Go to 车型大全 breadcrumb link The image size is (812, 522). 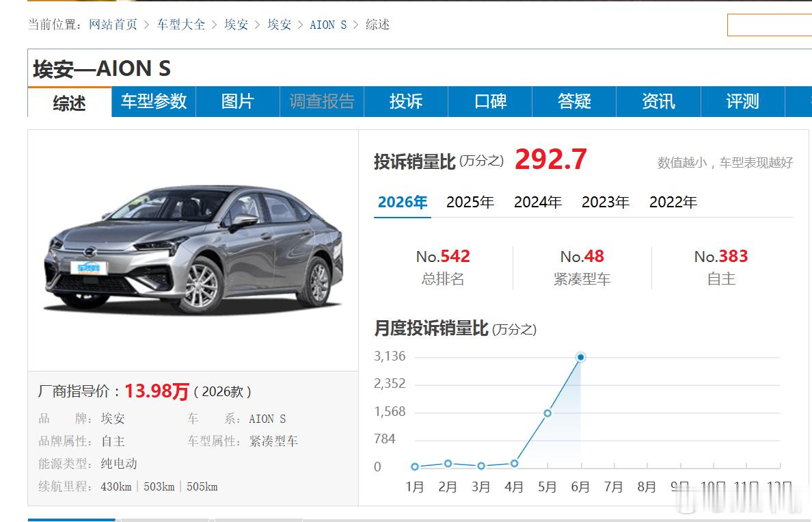coord(180,25)
